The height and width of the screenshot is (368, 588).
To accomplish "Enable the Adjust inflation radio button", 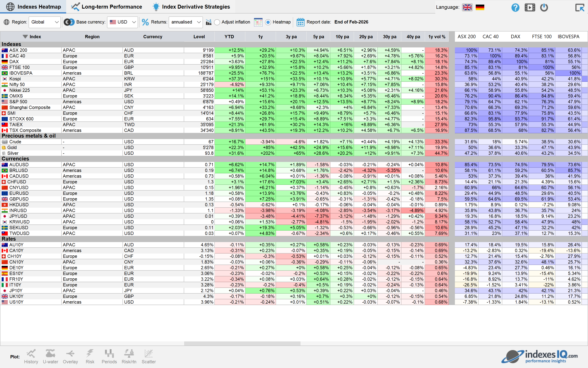I will click(x=217, y=22).
